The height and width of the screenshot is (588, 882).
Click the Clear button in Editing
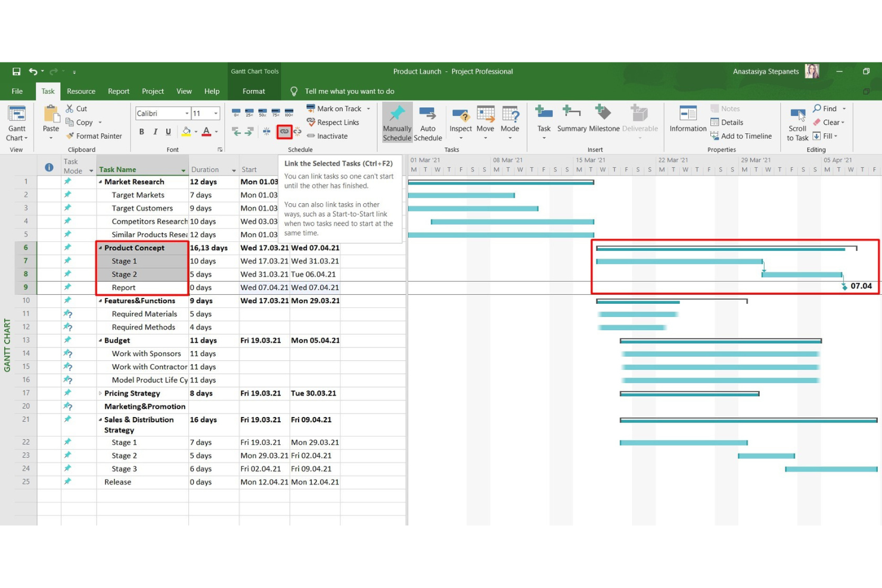[828, 122]
